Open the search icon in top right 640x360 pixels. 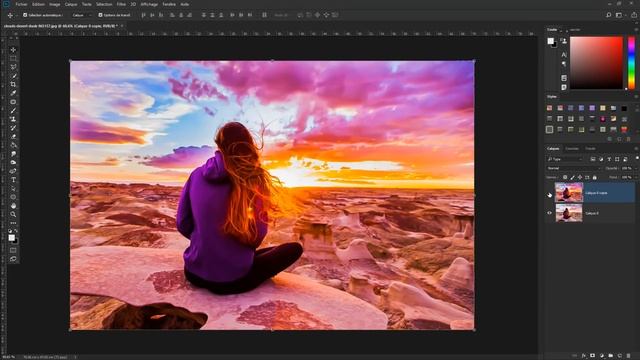pyautogui.click(x=608, y=15)
